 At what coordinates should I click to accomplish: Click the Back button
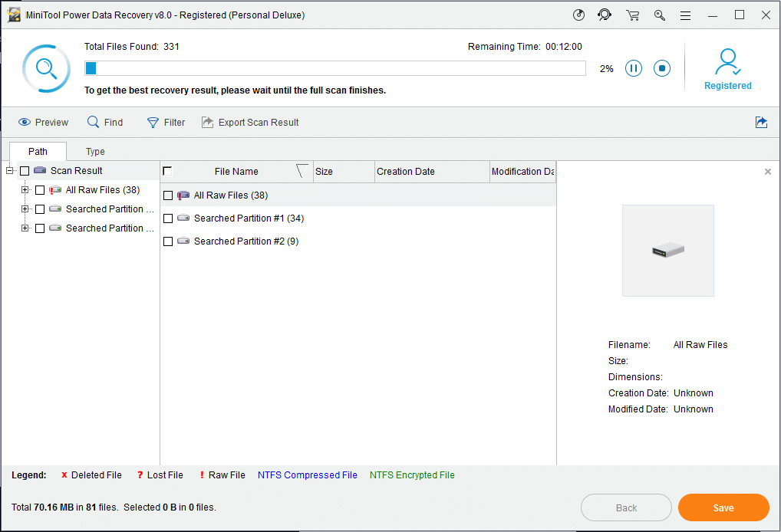[x=626, y=507]
